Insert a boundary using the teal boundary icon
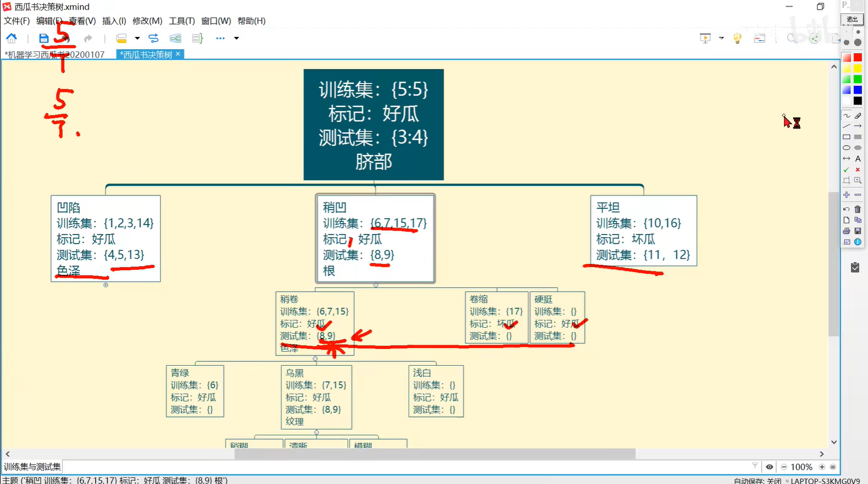 coord(175,38)
